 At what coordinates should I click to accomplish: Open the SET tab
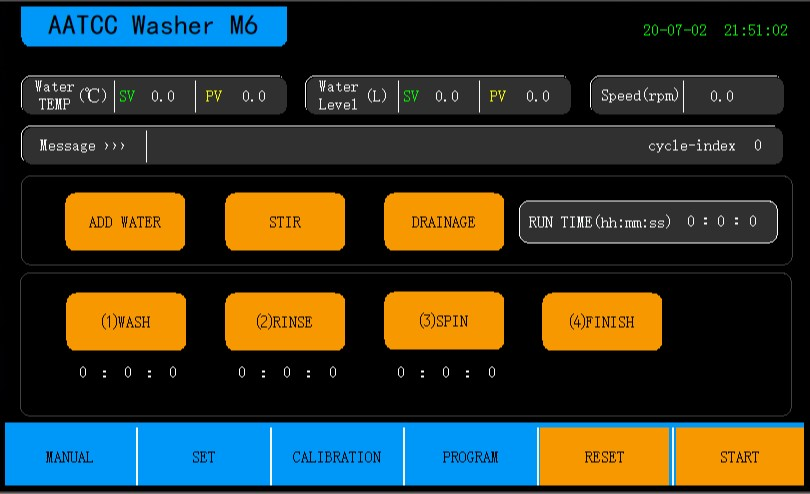[x=204, y=457]
